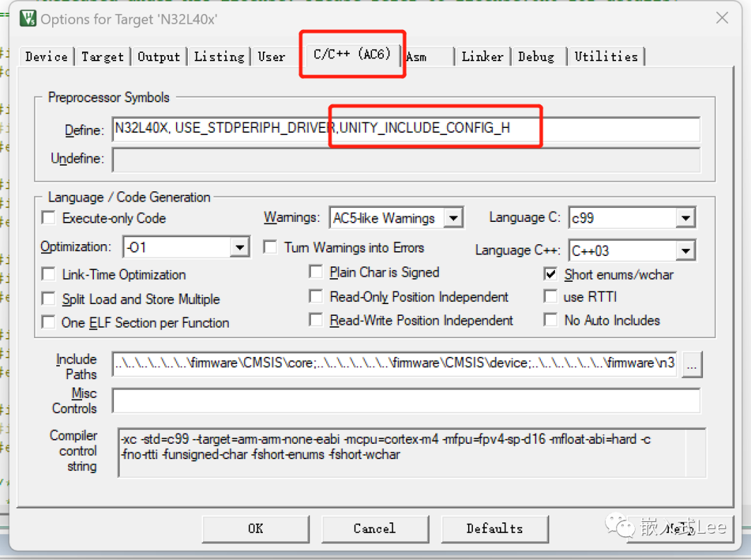Select the C/C++ (AC6) tab
Screen dimensions: 751x560
click(x=352, y=54)
